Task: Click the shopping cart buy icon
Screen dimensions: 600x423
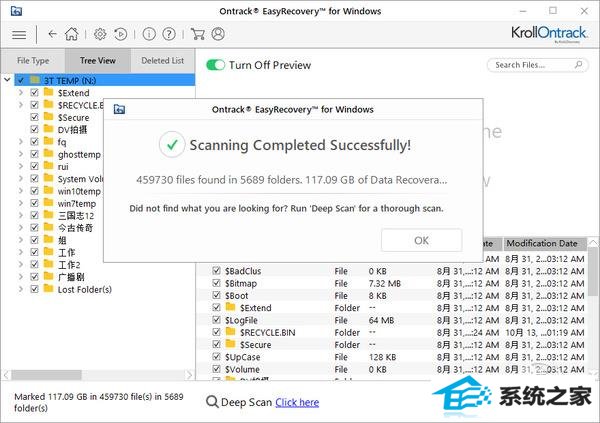Action: pyautogui.click(x=197, y=34)
